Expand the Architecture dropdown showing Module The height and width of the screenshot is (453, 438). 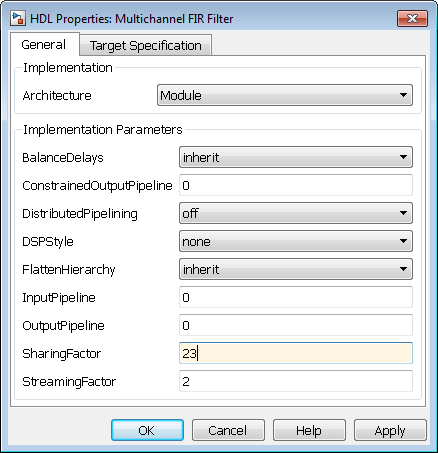(x=285, y=95)
